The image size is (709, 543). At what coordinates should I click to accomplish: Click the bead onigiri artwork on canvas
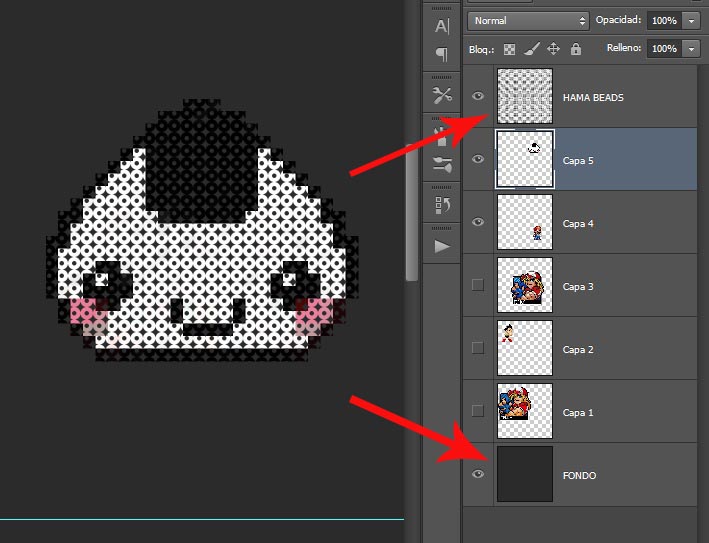point(202,231)
